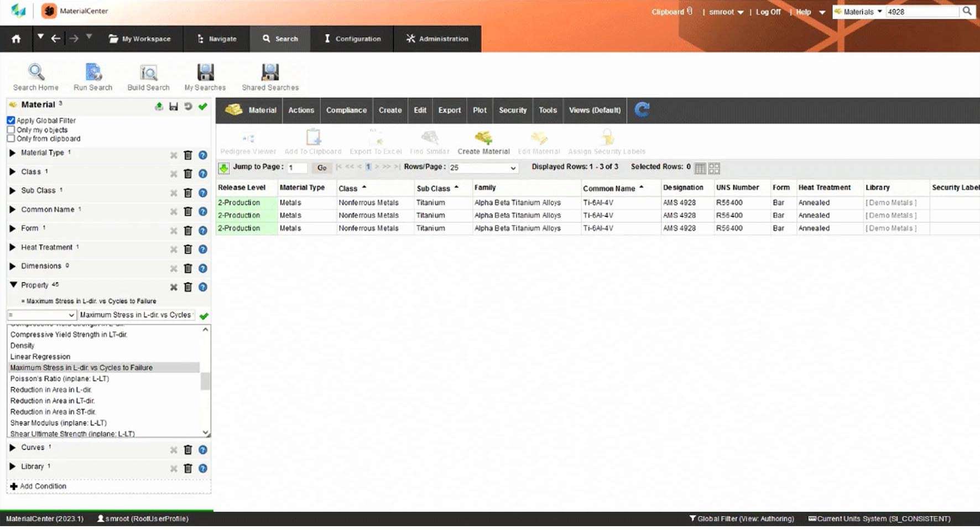The width and height of the screenshot is (980, 530).
Task: Open the Build Search tool
Action: coord(148,73)
